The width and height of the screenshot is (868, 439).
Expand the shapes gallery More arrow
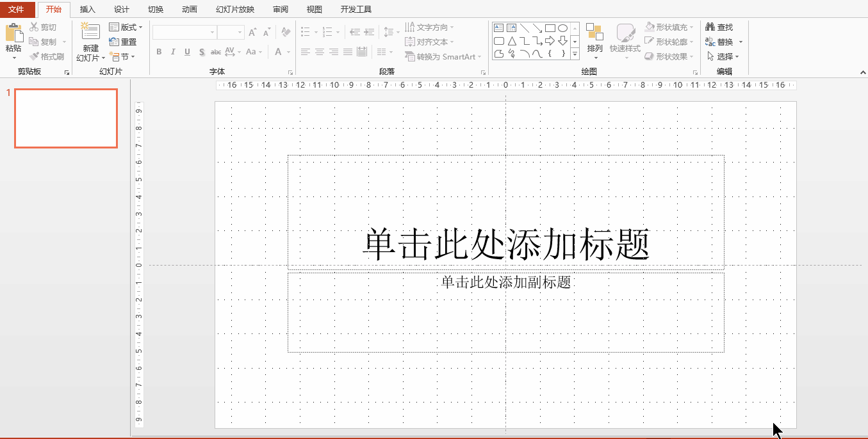pyautogui.click(x=575, y=54)
